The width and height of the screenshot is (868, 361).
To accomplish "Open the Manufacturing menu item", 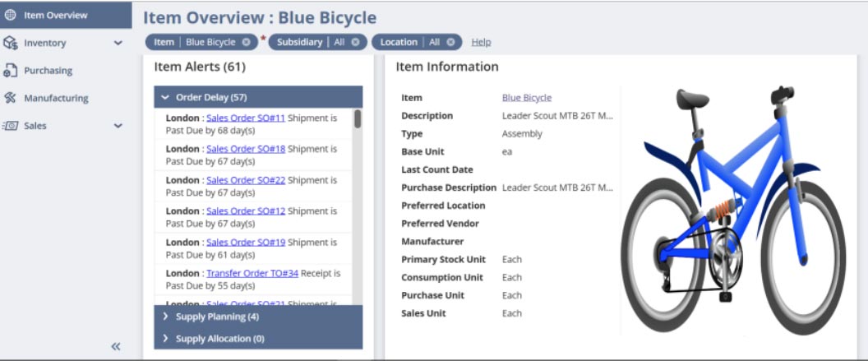I will point(56,98).
